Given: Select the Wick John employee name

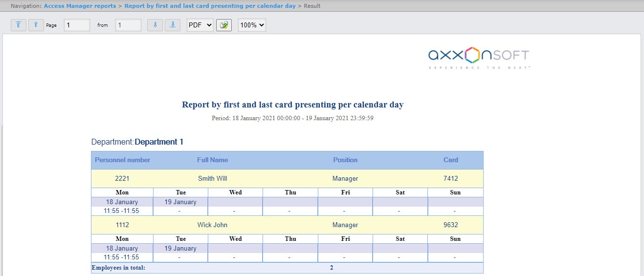Looking at the screenshot, I should (x=212, y=225).
